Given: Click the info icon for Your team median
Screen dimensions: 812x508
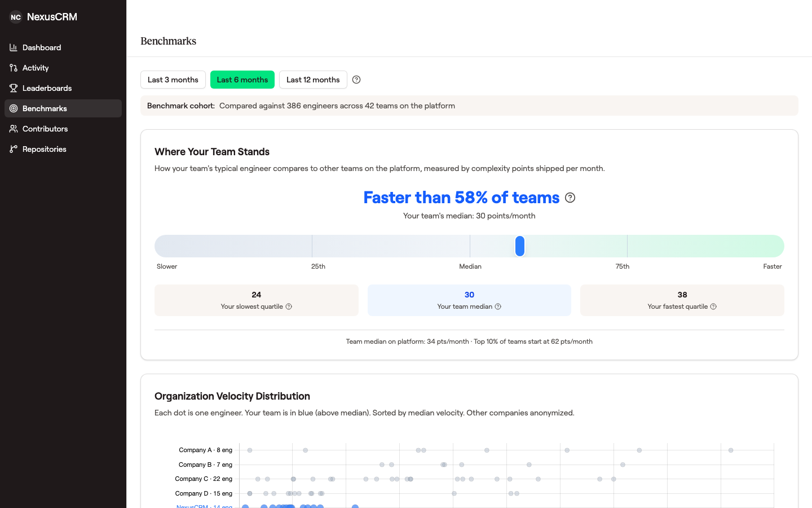Looking at the screenshot, I should click(498, 306).
